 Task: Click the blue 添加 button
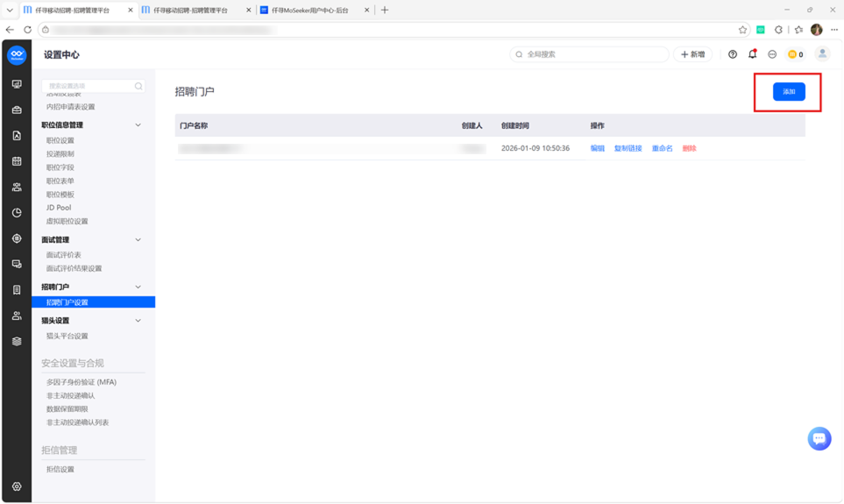789,91
